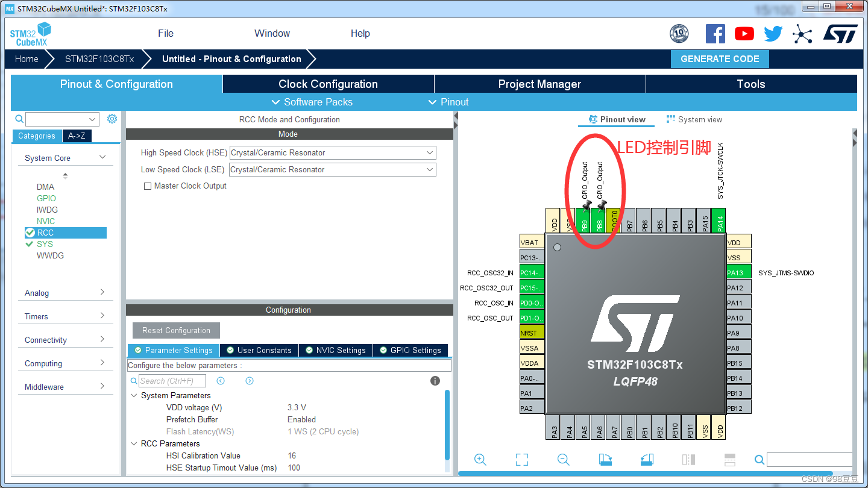The image size is (868, 488).
Task: Collapse the System Core category
Action: [x=102, y=157]
